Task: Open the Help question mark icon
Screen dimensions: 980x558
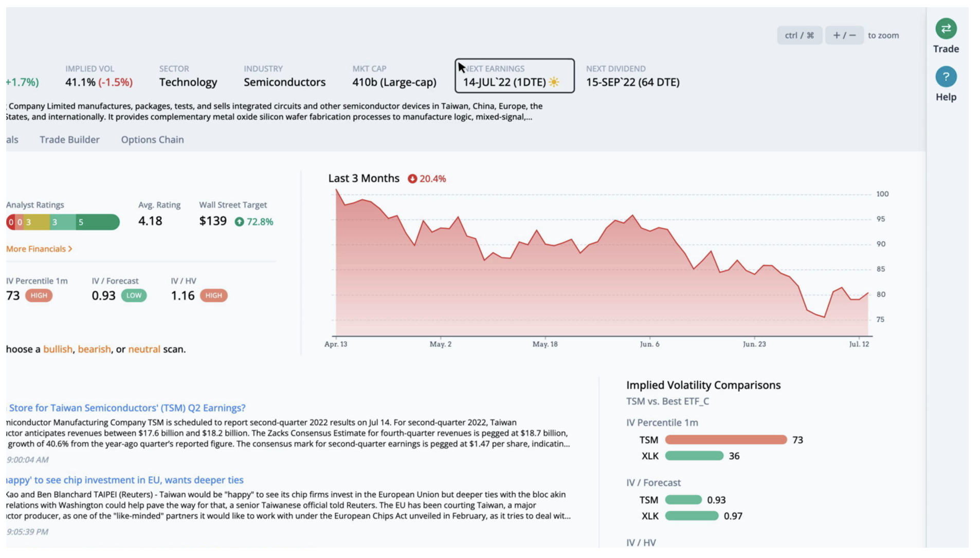Action: click(946, 77)
